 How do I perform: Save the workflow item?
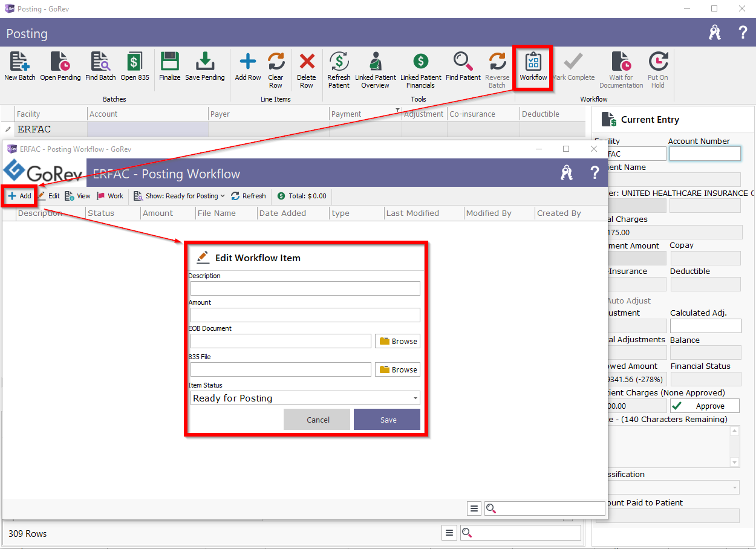coord(387,420)
